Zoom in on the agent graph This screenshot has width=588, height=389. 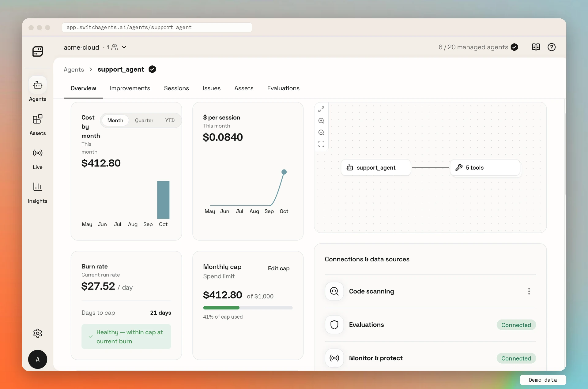[x=321, y=121]
